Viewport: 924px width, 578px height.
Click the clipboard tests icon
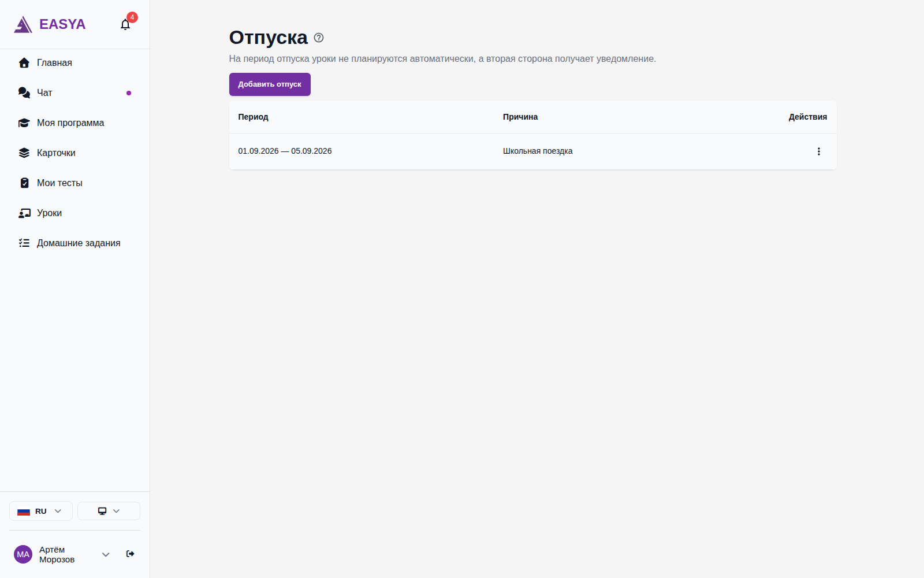24,183
